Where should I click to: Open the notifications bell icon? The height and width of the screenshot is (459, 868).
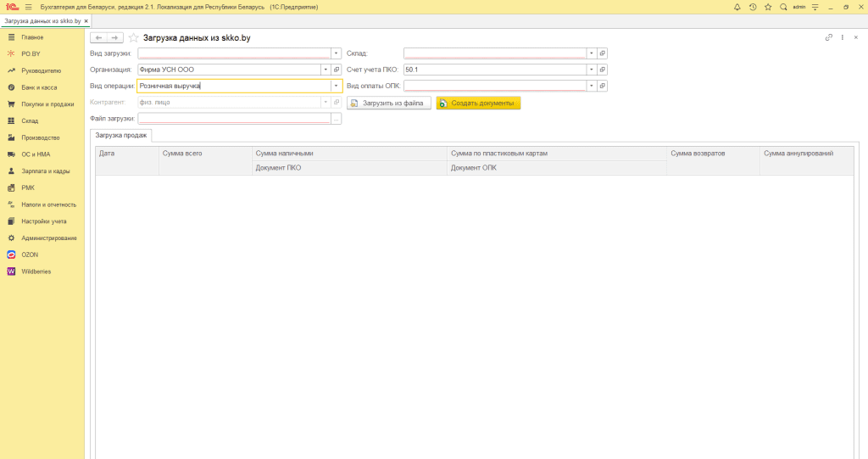tap(737, 7)
